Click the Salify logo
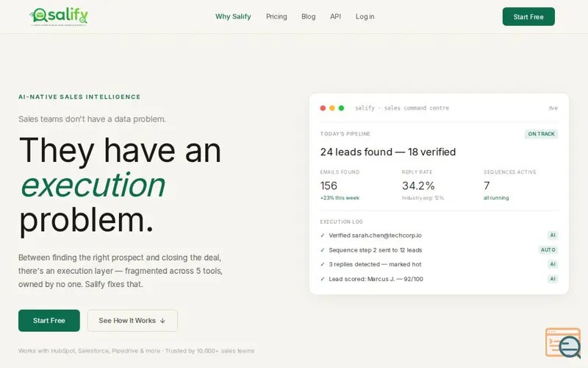Viewport: 588px width, 368px height. click(59, 16)
